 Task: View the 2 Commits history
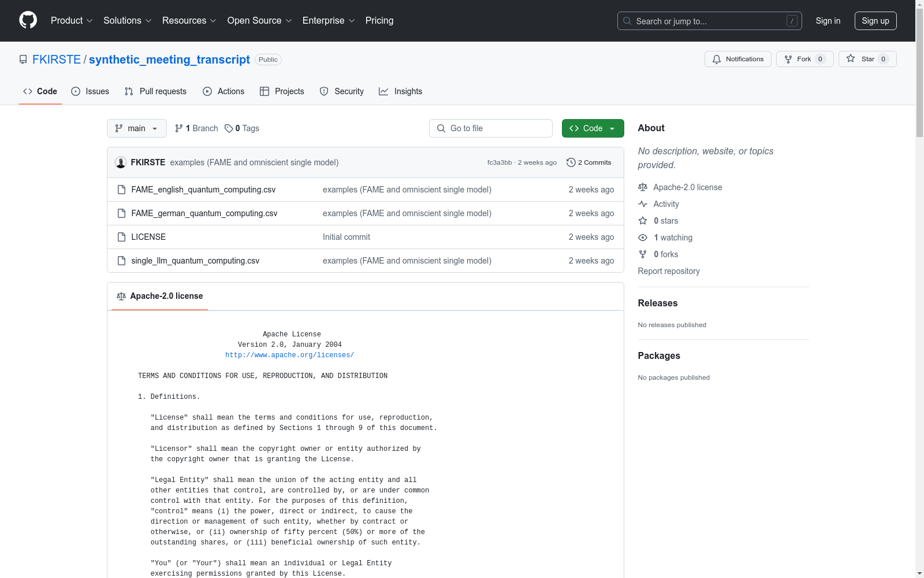589,162
